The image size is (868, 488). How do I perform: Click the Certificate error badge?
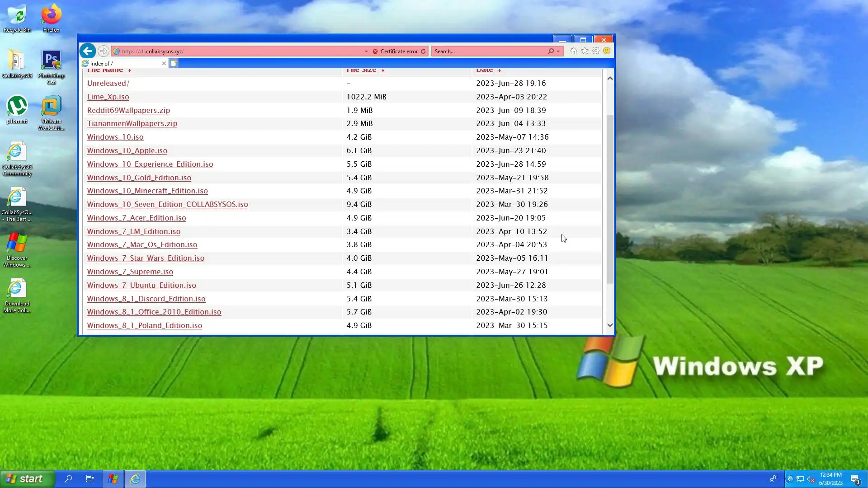point(395,52)
